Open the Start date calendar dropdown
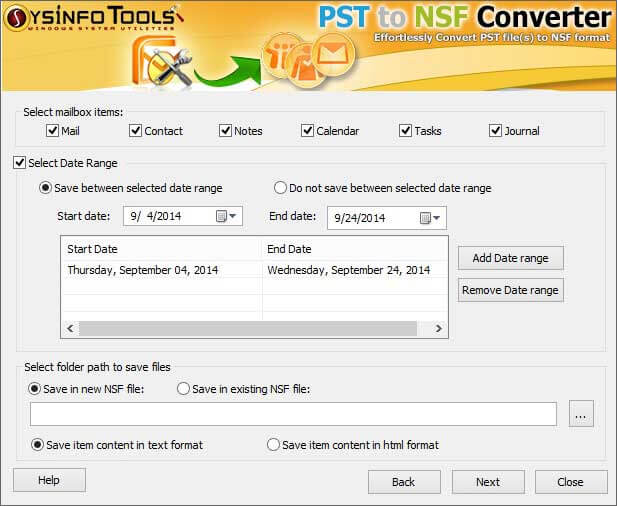 (226, 216)
